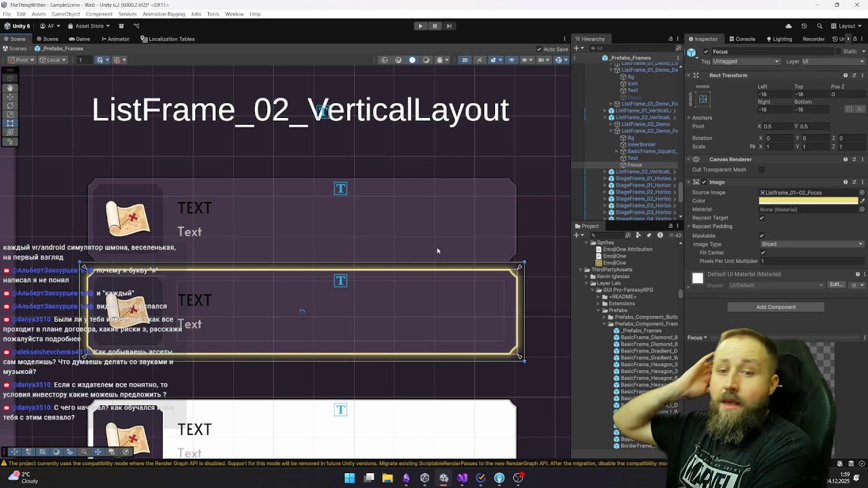Click the search icon in top toolbar
868x488 pixels.
coord(820,26)
